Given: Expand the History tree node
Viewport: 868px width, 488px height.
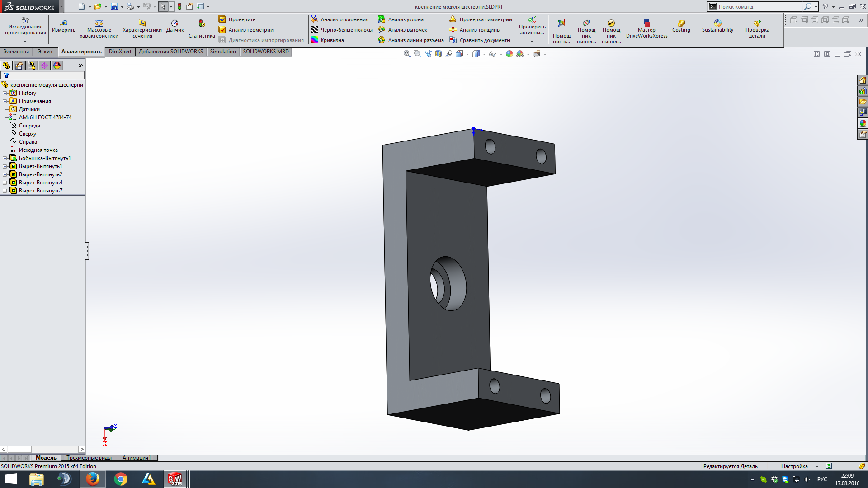Looking at the screenshot, I should tap(5, 93).
